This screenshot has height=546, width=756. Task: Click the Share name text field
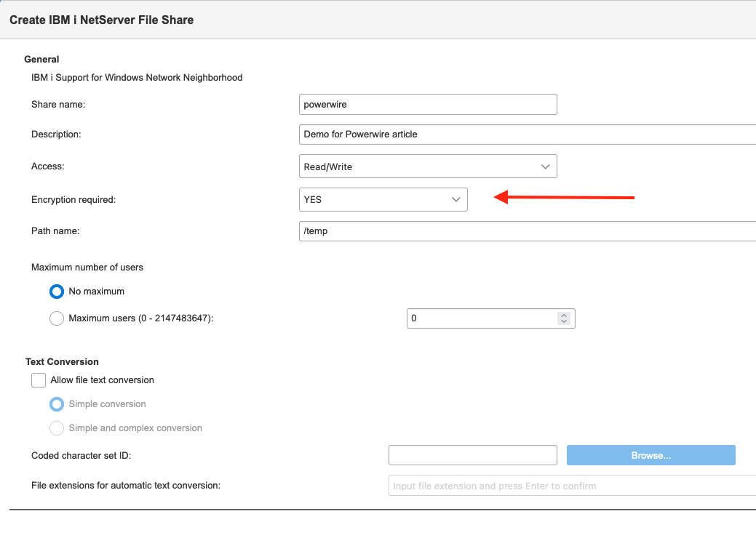pos(428,105)
